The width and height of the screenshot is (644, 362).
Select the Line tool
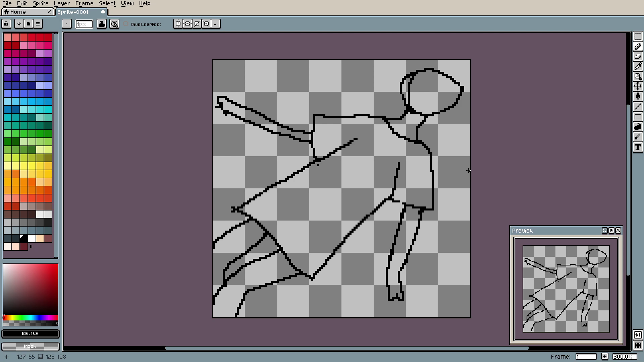(x=638, y=107)
